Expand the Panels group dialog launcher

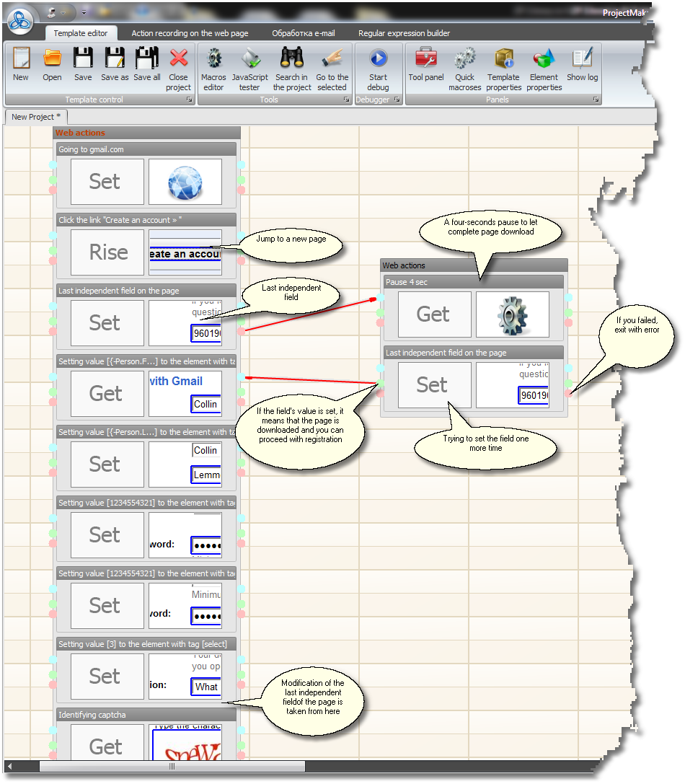pyautogui.click(x=596, y=100)
